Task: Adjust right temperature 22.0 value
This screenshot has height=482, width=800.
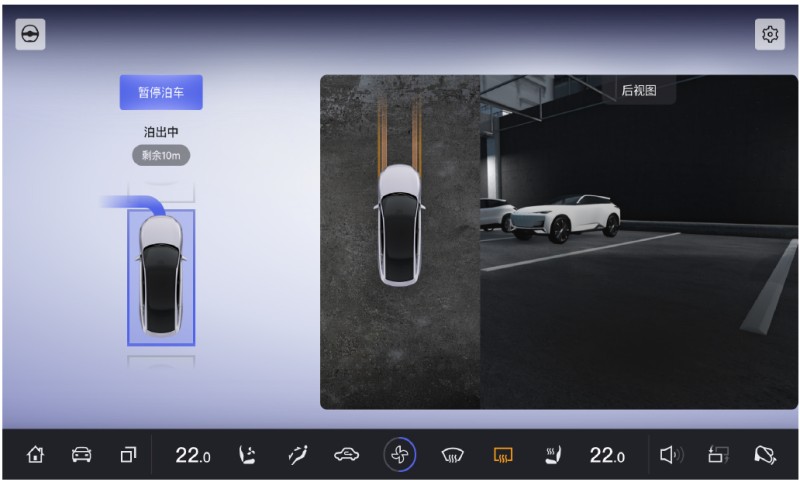Action: 607,455
